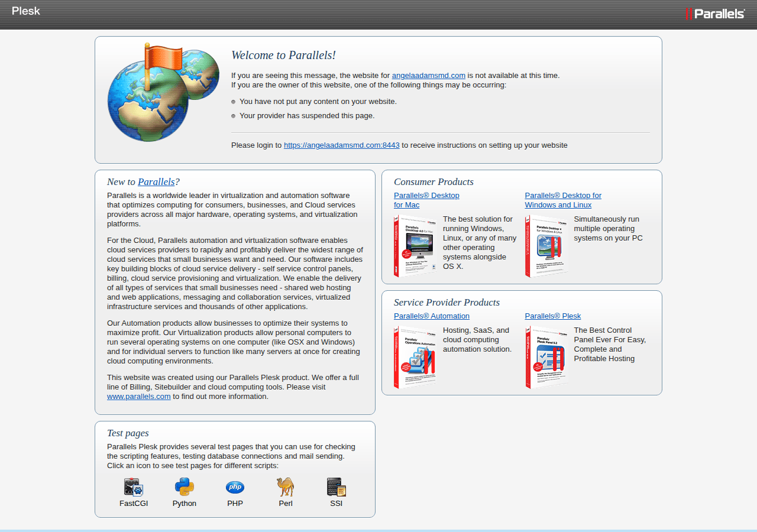Click the FastCGI label text
Image resolution: width=757 pixels, height=532 pixels.
tap(134, 504)
